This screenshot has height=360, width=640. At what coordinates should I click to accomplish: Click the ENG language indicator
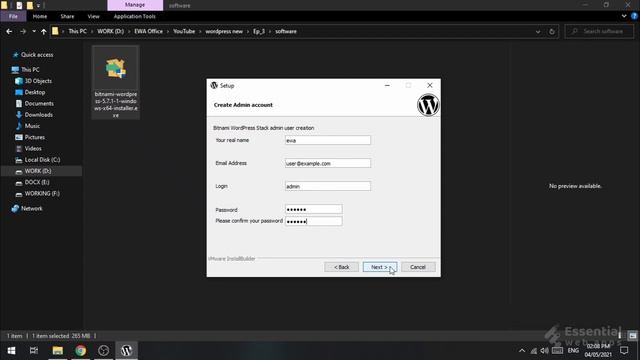coord(573,351)
